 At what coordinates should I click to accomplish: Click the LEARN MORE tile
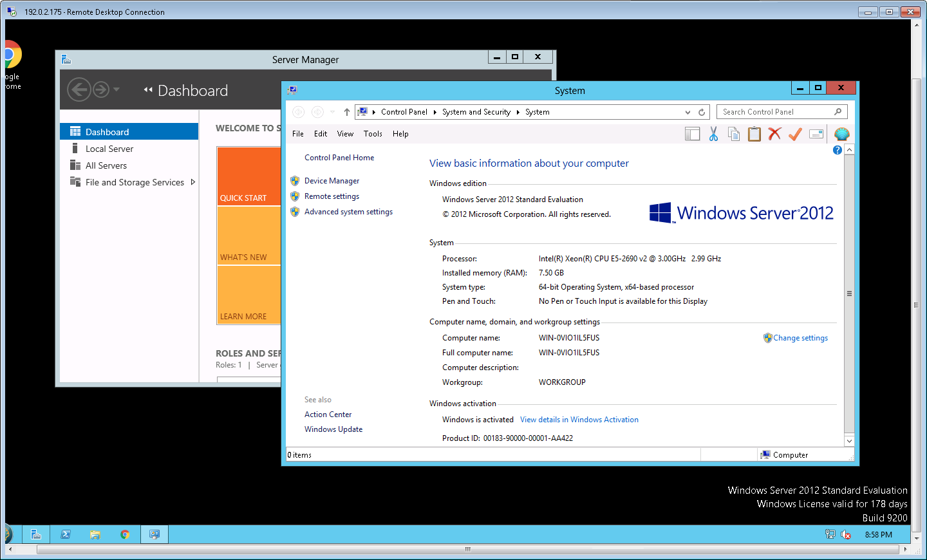coord(249,295)
